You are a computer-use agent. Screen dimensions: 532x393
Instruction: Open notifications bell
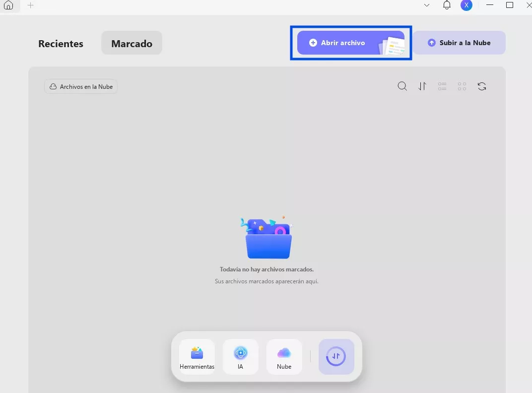pos(447,5)
